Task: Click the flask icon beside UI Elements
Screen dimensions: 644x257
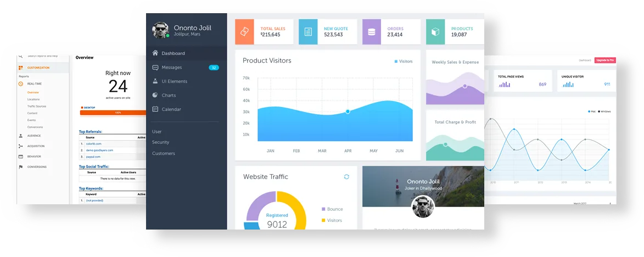Action: coord(155,81)
